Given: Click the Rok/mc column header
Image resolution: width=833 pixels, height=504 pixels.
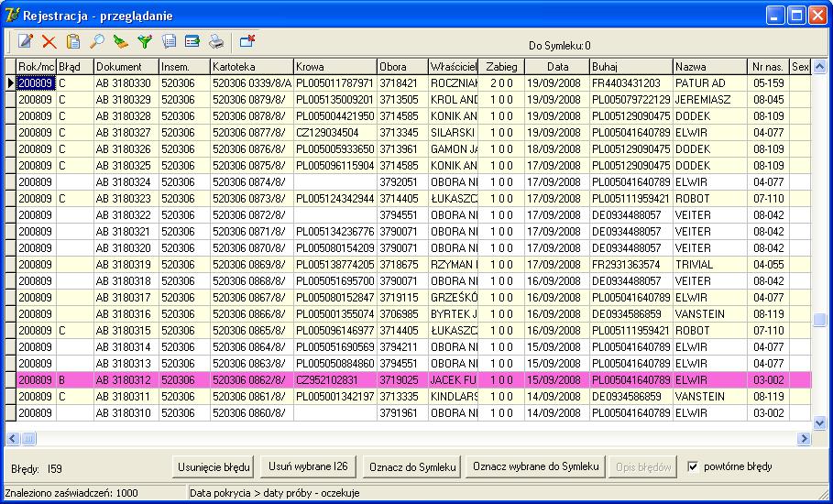Looking at the screenshot, I should pos(36,66).
